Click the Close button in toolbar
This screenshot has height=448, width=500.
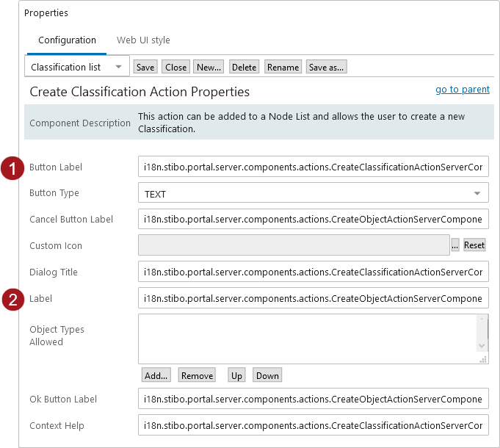176,67
